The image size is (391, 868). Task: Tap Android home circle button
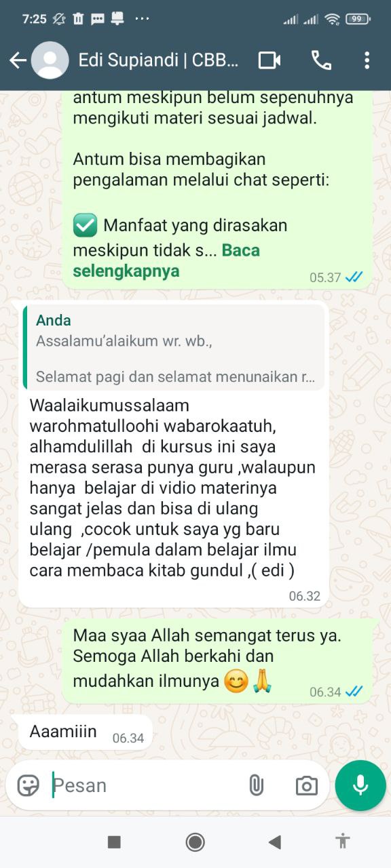coord(195,842)
